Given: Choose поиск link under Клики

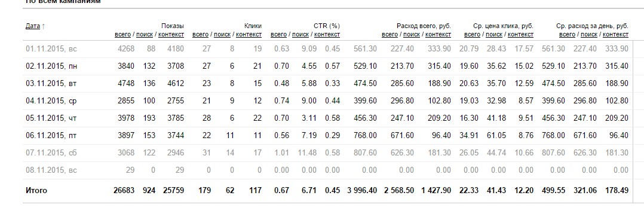Looking at the screenshot, I should pyautogui.click(x=222, y=35).
